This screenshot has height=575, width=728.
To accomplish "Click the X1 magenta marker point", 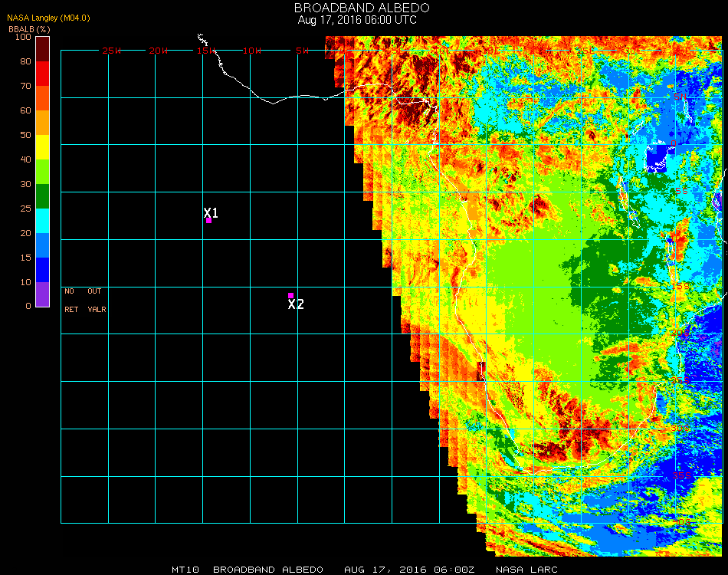I will pyautogui.click(x=208, y=220).
